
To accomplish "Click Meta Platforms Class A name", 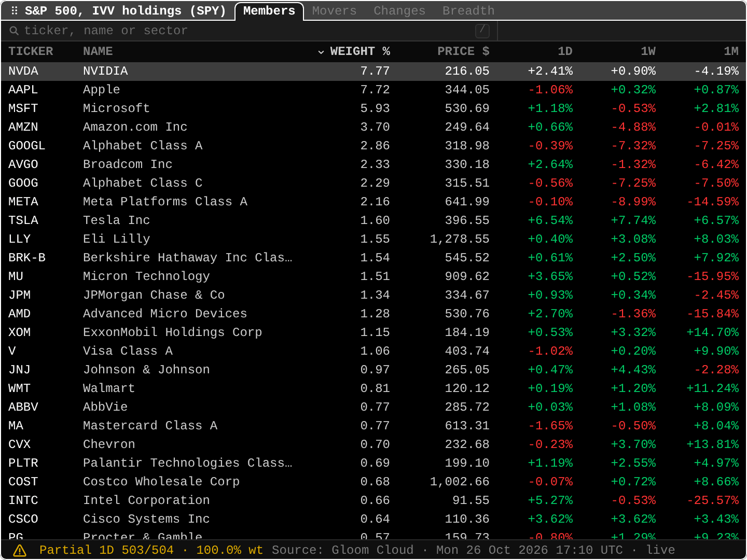I will coord(165,202).
